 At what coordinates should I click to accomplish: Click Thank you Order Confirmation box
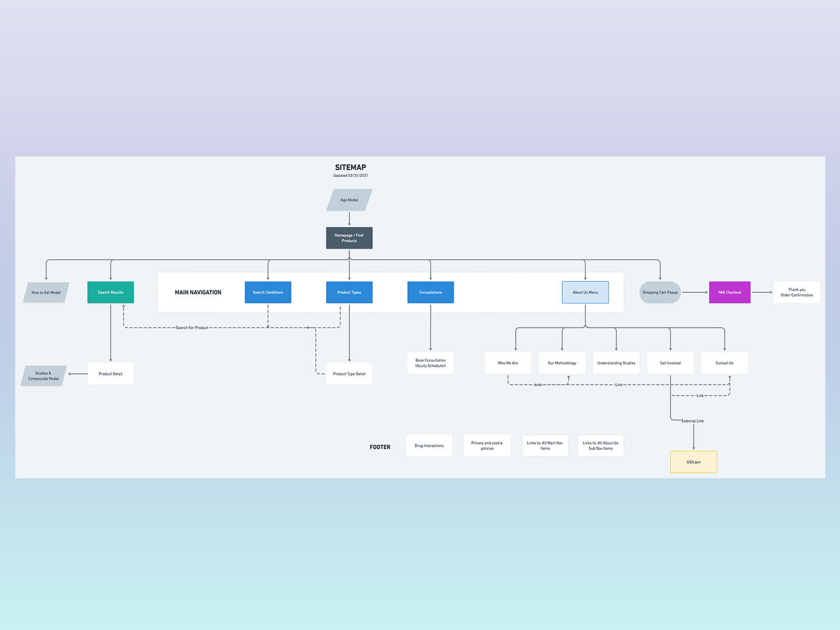796,292
